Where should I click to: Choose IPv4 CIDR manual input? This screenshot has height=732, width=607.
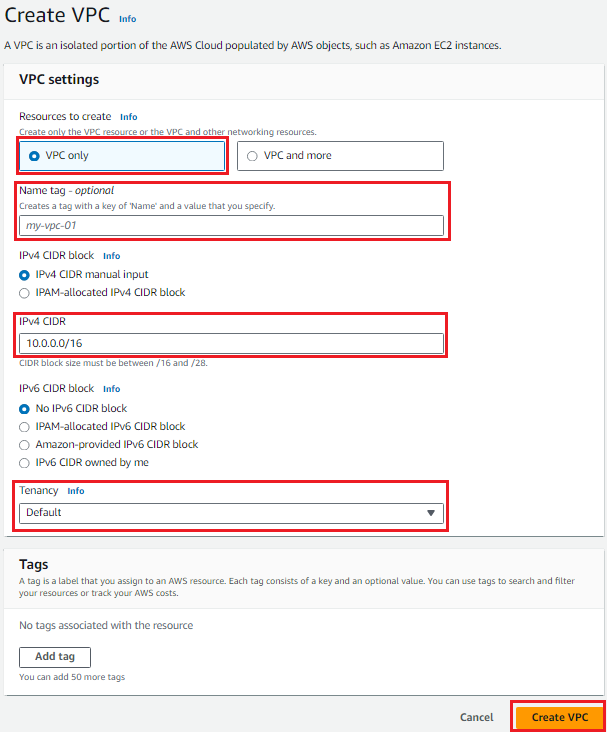(x=25, y=274)
